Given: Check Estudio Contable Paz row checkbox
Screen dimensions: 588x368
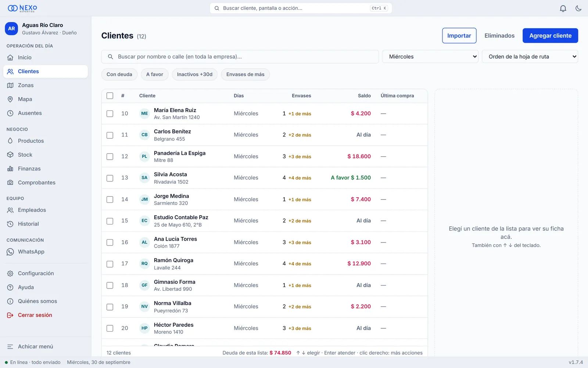Looking at the screenshot, I should tap(110, 221).
